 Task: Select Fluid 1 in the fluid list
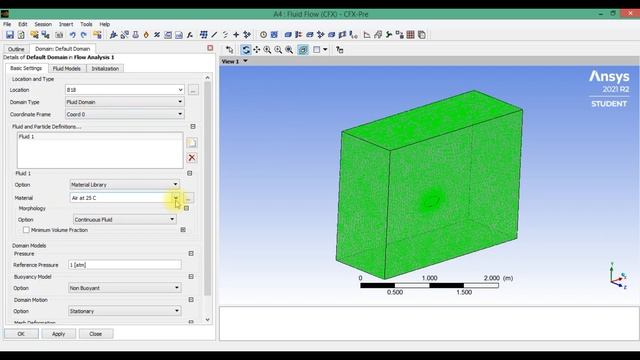(x=27, y=137)
